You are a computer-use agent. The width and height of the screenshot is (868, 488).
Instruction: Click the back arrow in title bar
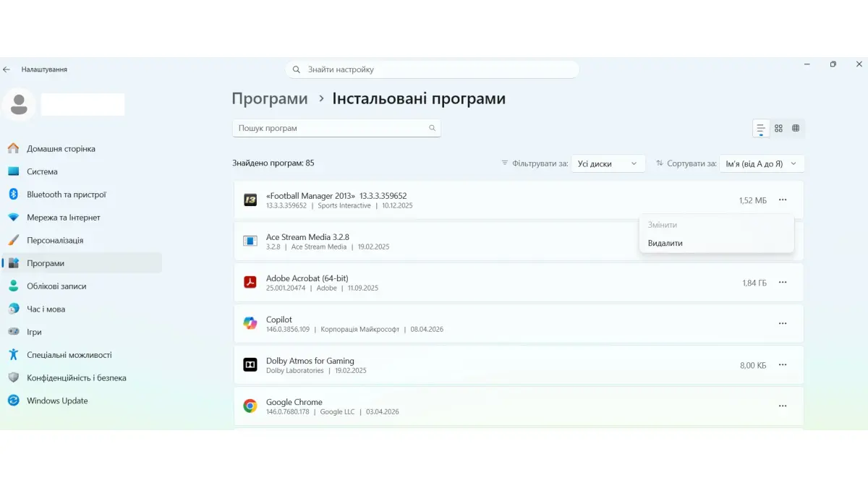coord(7,69)
